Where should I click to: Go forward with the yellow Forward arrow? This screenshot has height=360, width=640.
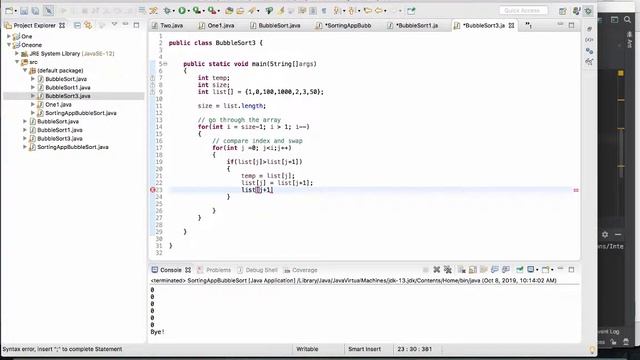tap(393, 11)
